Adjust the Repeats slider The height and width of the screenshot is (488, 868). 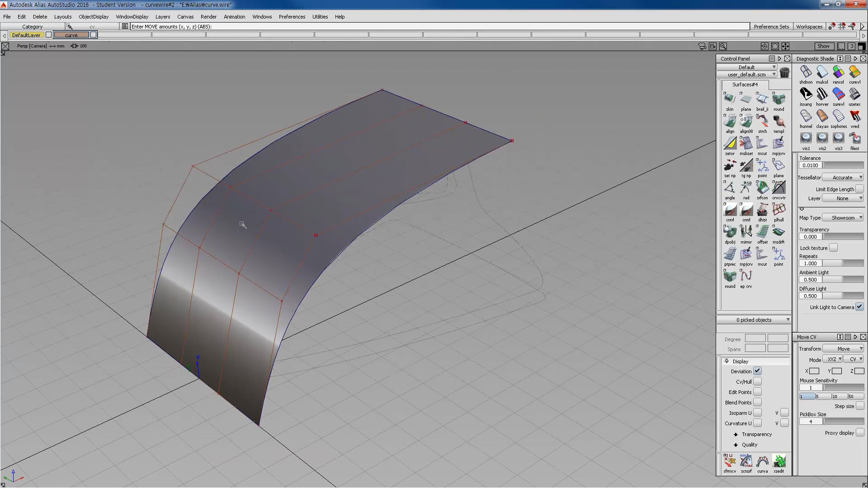[843, 263]
